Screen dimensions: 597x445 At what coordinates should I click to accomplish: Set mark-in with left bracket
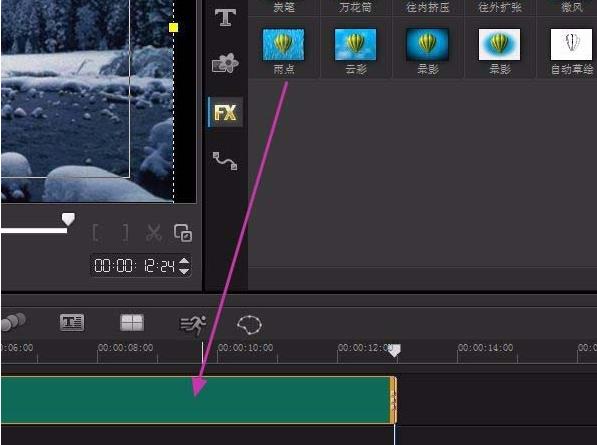[x=97, y=233]
